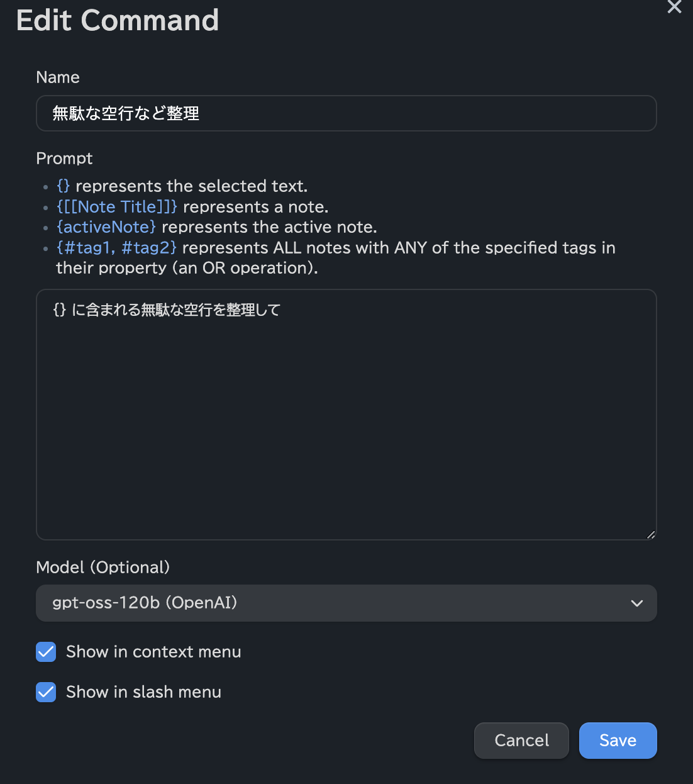
Task: Click the Name input field
Action: (x=346, y=113)
